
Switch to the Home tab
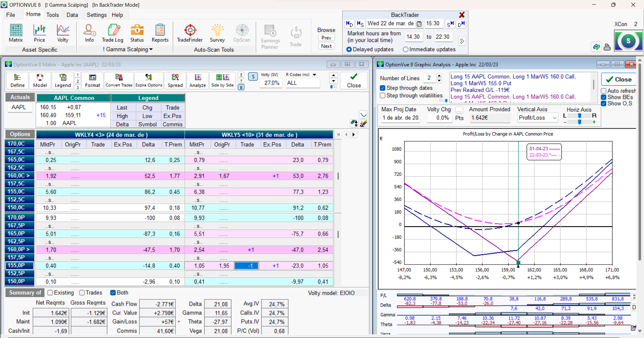tap(34, 14)
